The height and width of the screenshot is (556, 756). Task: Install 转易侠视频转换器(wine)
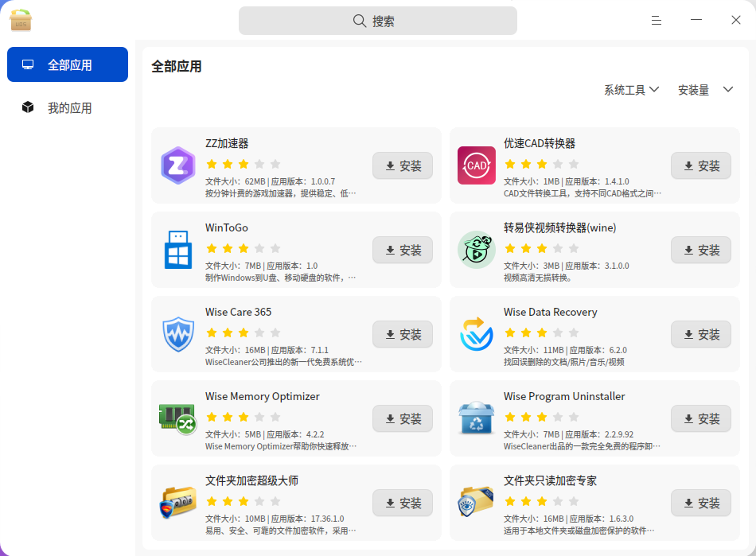click(x=701, y=250)
